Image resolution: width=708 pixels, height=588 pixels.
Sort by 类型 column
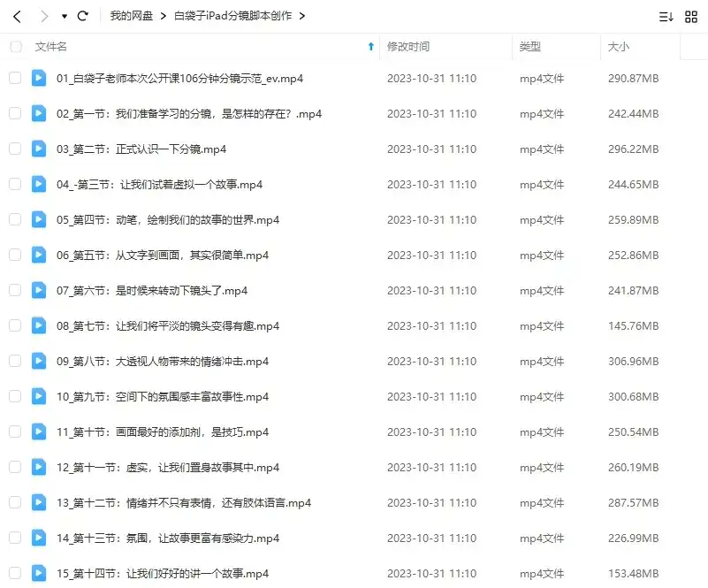pos(530,47)
